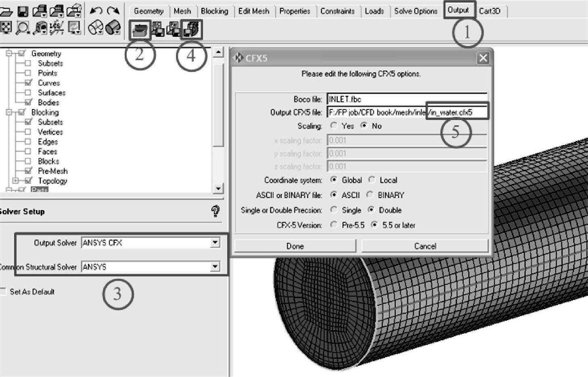The image size is (588, 377).
Task: Open the Edit Mesh tab
Action: 253,11
